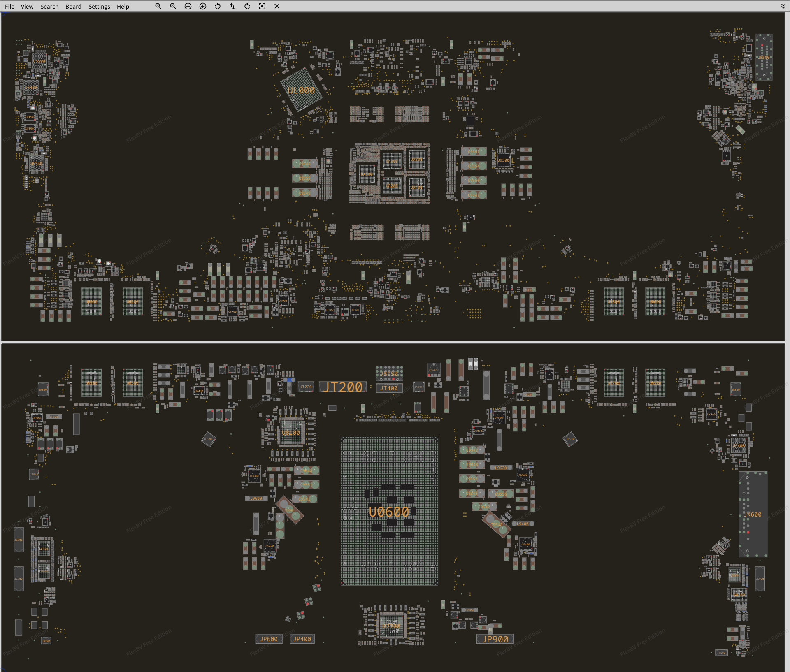The image size is (790, 672).
Task: Open the Help menu
Action: [123, 7]
